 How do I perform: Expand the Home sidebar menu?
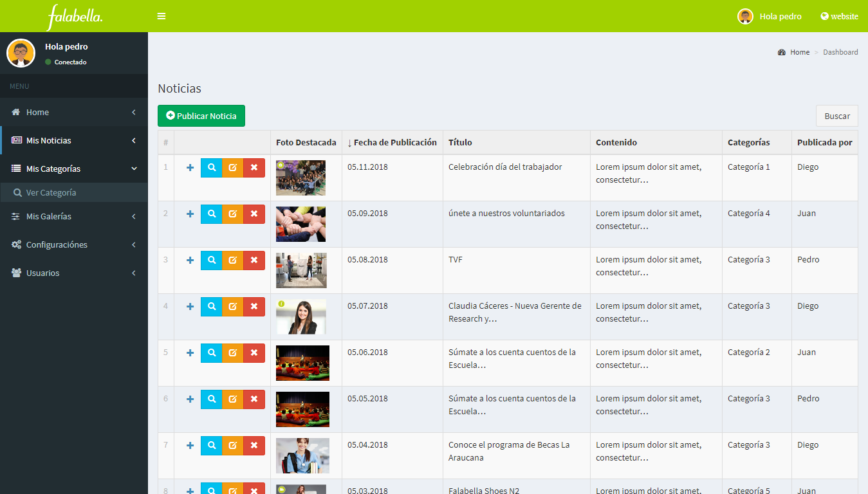73,112
